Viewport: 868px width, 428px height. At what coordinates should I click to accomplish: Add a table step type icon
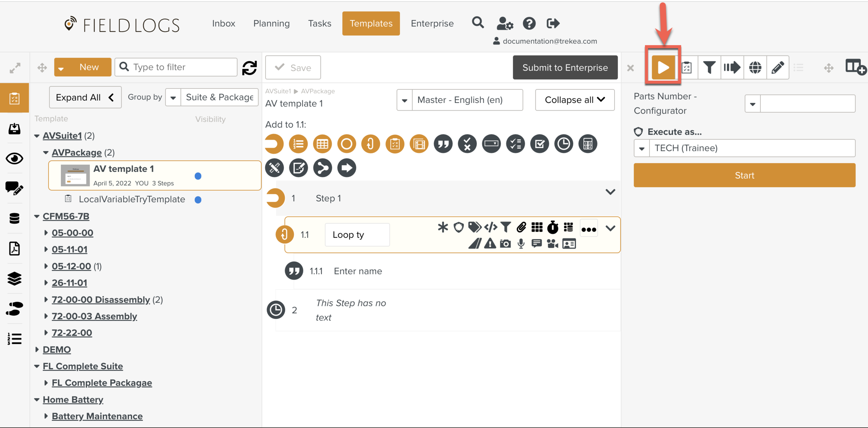pos(322,144)
